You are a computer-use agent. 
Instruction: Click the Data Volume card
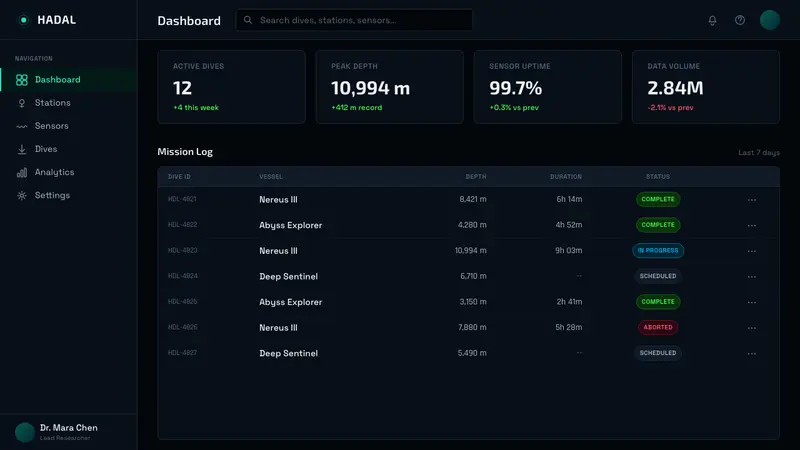click(x=706, y=87)
